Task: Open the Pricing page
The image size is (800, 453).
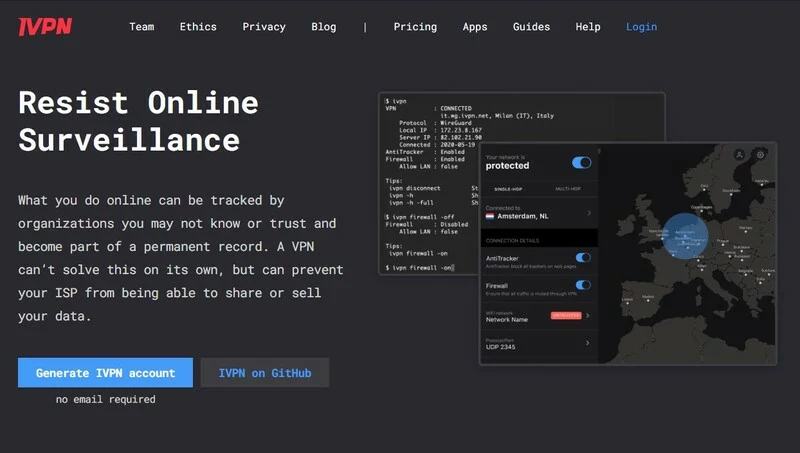Action: point(415,27)
